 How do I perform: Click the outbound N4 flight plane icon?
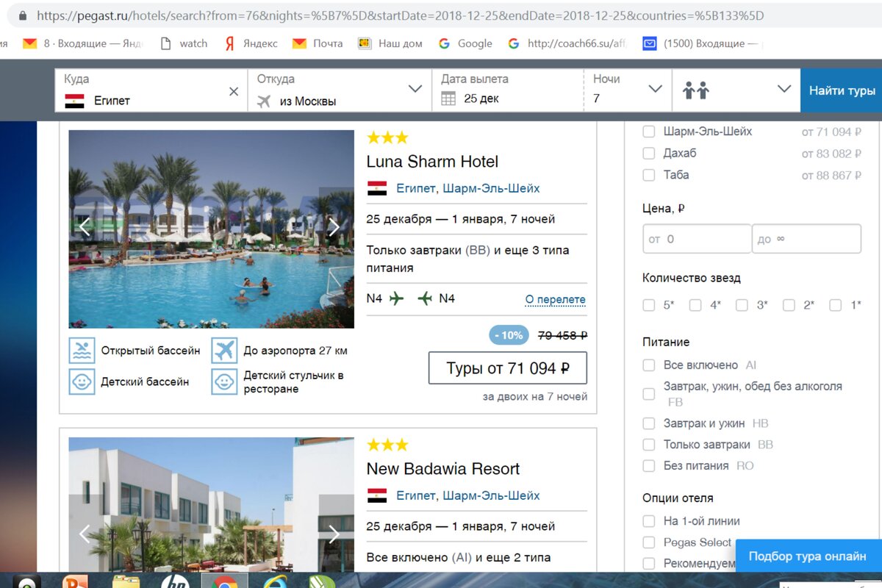(397, 298)
